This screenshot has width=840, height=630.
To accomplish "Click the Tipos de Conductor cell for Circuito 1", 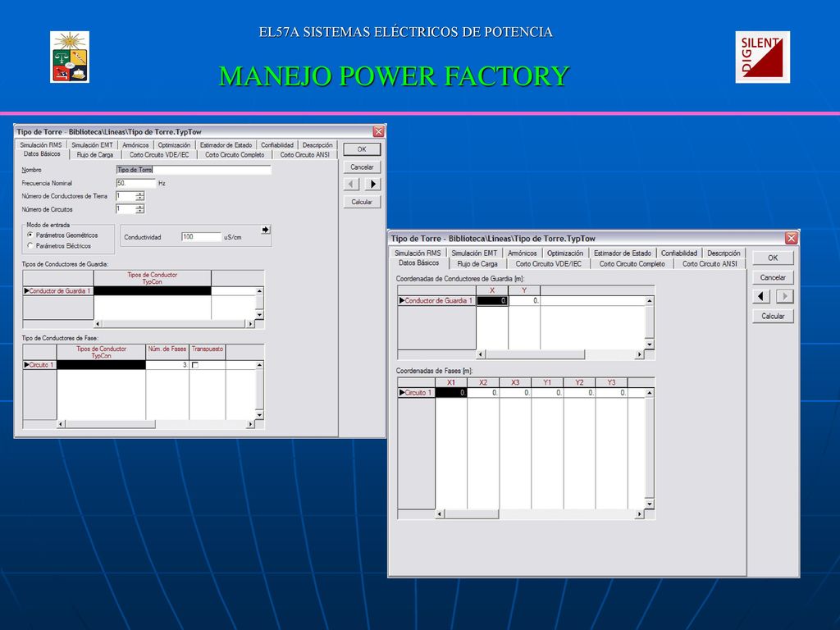I will click(101, 365).
